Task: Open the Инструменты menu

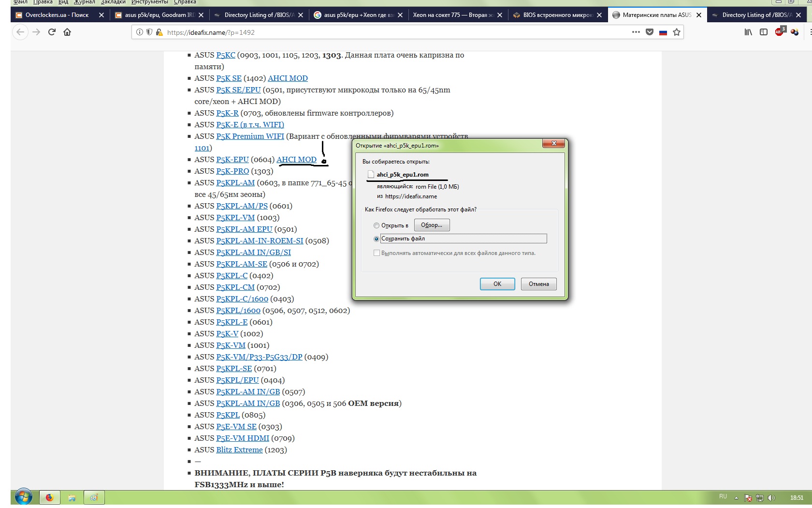Action: 150,2
